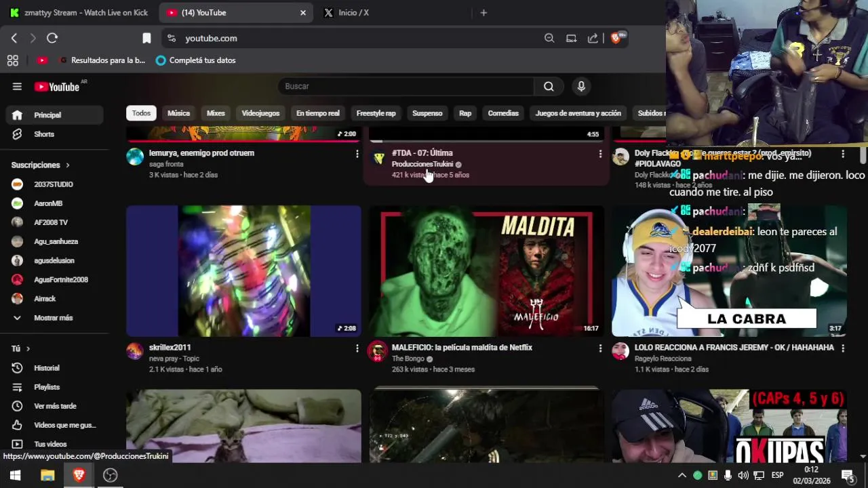Click ProduccionesTrukini channel name link
This screenshot has width=868, height=488.
(422, 164)
